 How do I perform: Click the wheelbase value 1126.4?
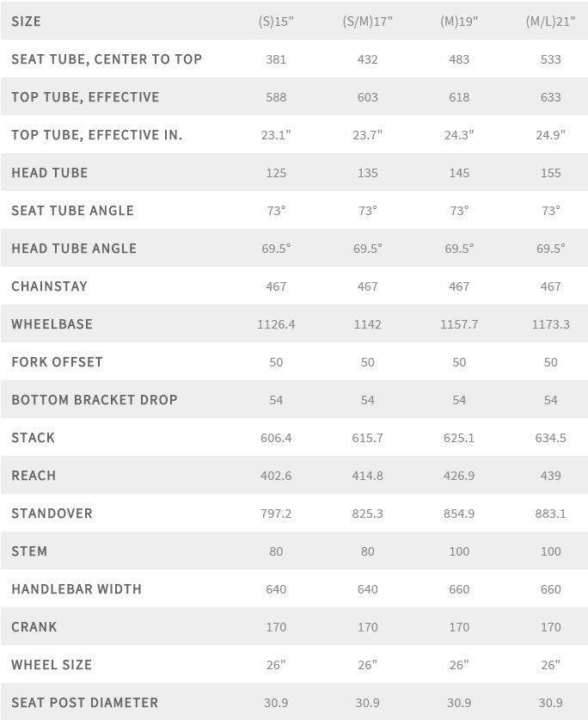click(276, 324)
